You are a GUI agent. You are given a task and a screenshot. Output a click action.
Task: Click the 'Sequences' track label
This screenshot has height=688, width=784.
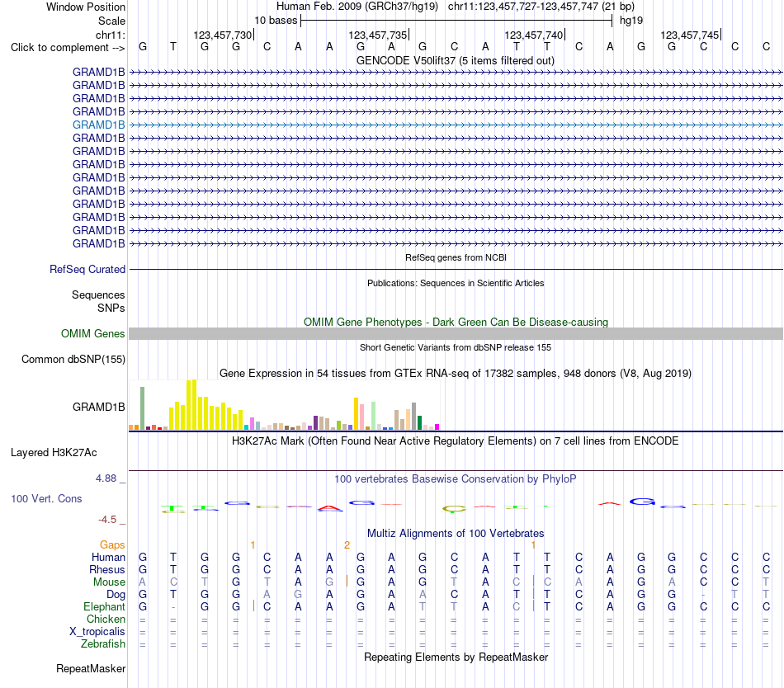click(x=98, y=295)
